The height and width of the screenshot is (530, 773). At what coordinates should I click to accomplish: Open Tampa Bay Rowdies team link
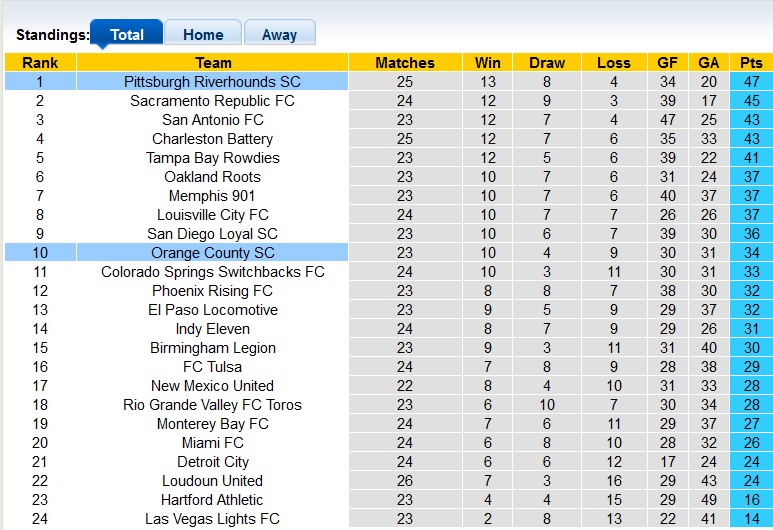click(212, 158)
